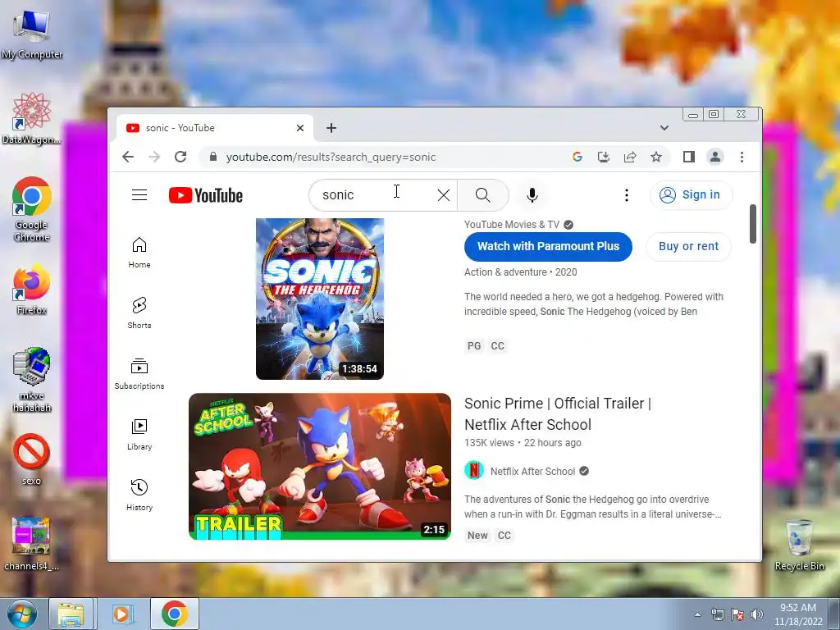
Task: Open File Explorer from the taskbar
Action: coord(71,614)
